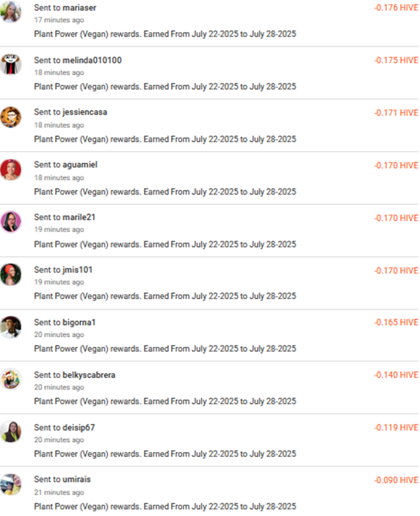
Task: Visit the belkyscabrera account link
Action: click(89, 375)
